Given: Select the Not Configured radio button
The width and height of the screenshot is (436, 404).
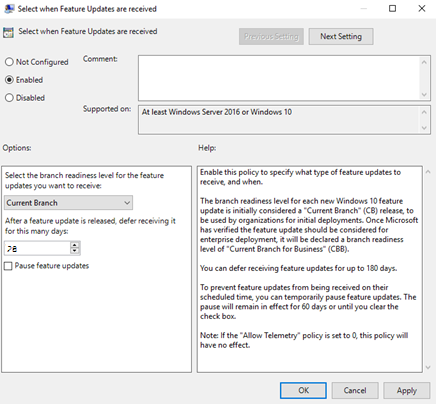Looking at the screenshot, I should pos(9,62).
